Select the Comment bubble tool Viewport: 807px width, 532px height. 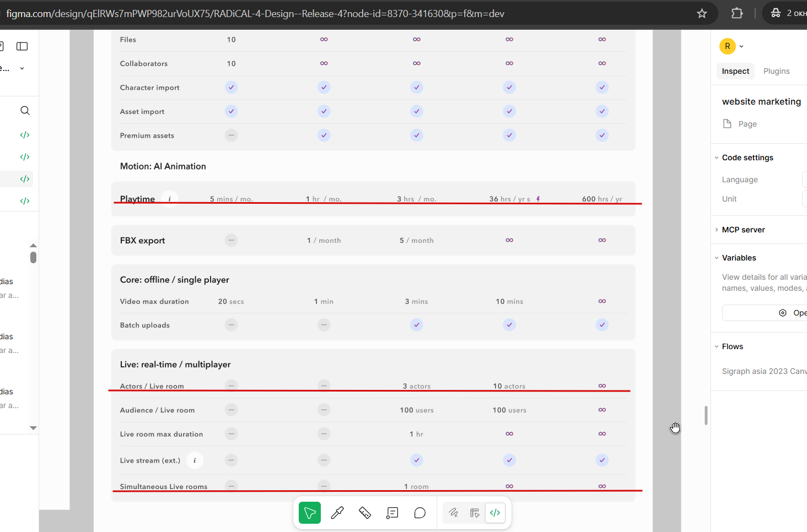(420, 513)
